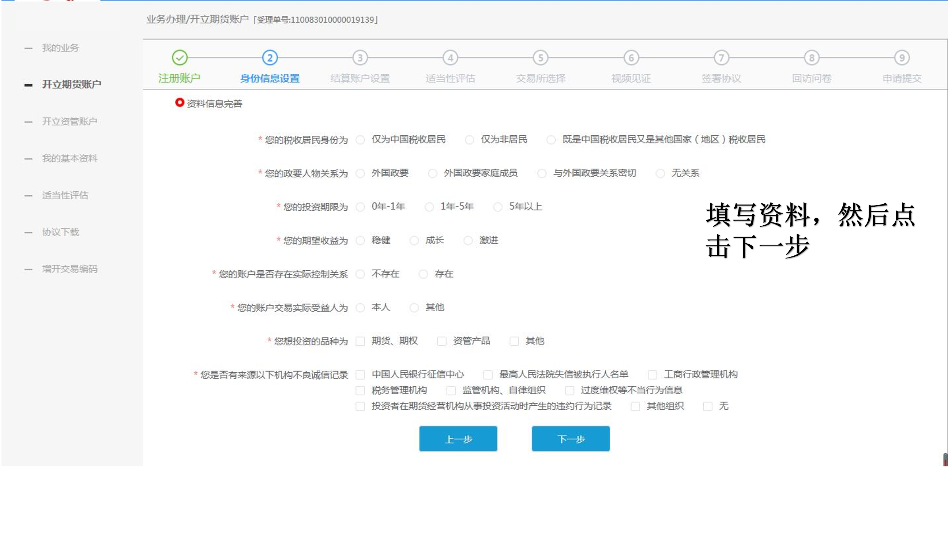The width and height of the screenshot is (948, 560).
Task: Select 既是中国税收居民又是其他国家税收居民 option
Action: tap(551, 140)
